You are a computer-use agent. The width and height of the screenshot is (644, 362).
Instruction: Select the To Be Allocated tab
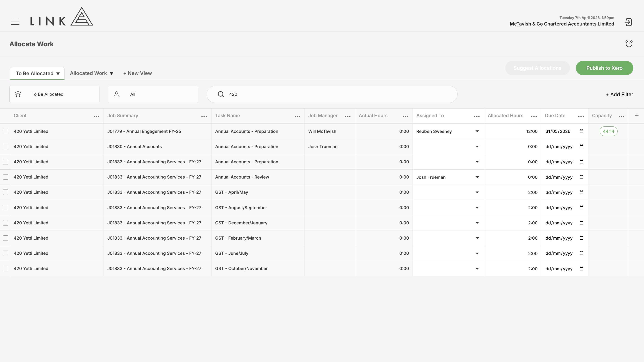coord(37,73)
